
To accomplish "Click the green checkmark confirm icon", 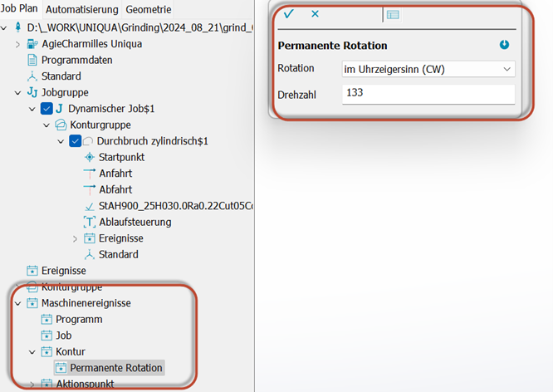I will click(x=288, y=14).
